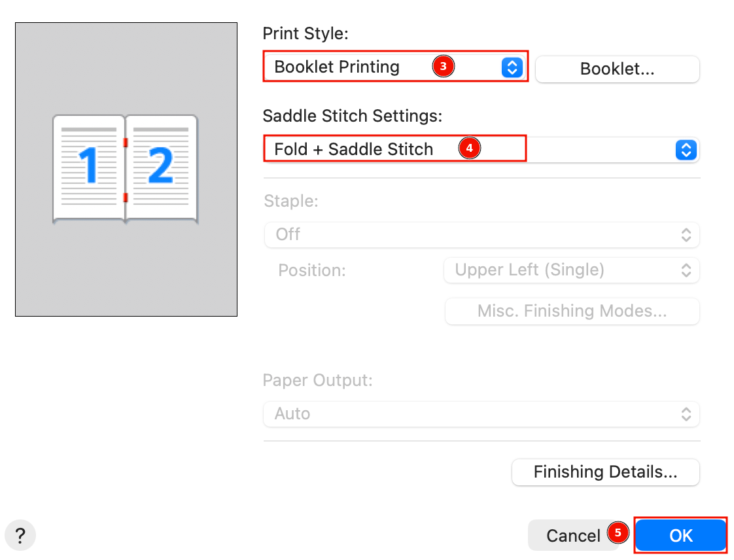Open help with the question mark icon
The image size is (734, 560).
point(20,535)
